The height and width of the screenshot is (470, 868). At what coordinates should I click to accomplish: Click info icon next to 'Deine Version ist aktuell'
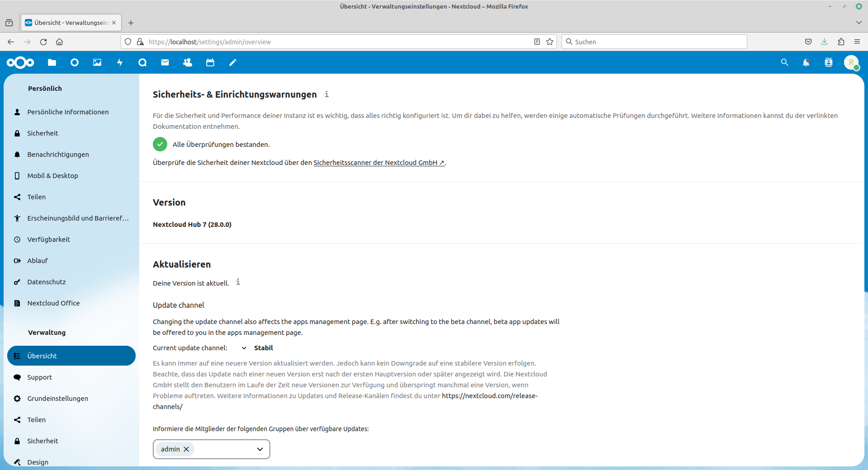[238, 282]
